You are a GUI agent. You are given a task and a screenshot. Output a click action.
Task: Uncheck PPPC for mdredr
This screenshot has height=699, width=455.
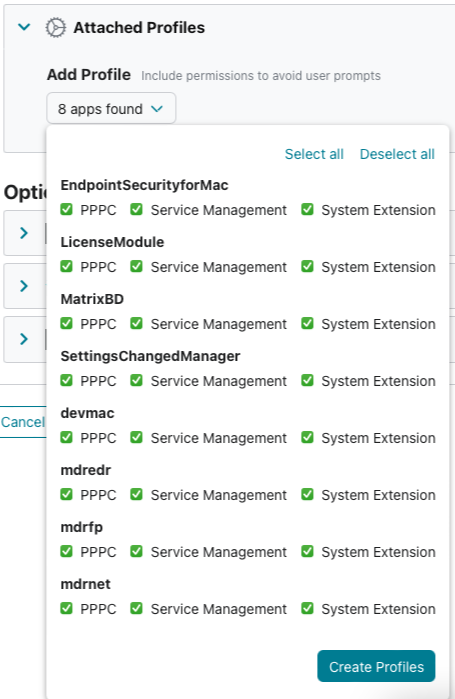(66, 494)
